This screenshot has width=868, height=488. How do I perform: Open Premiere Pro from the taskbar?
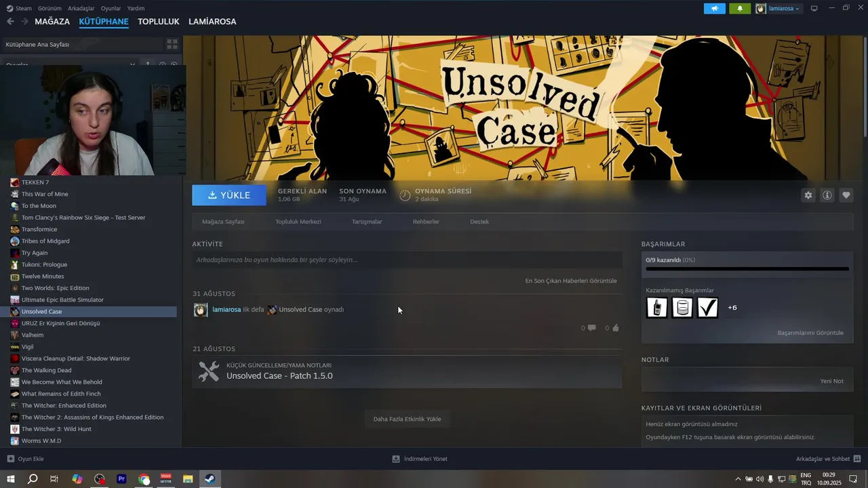click(x=122, y=479)
